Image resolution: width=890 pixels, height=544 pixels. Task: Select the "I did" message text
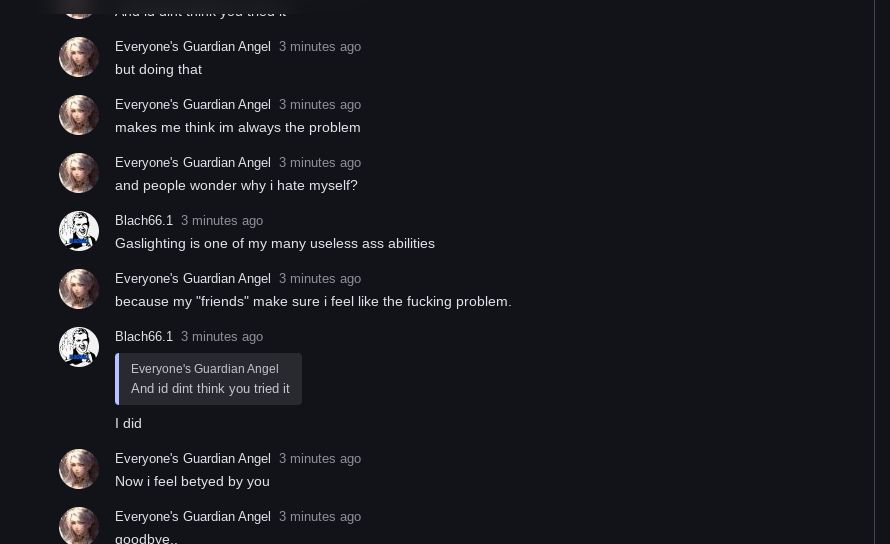[128, 424]
